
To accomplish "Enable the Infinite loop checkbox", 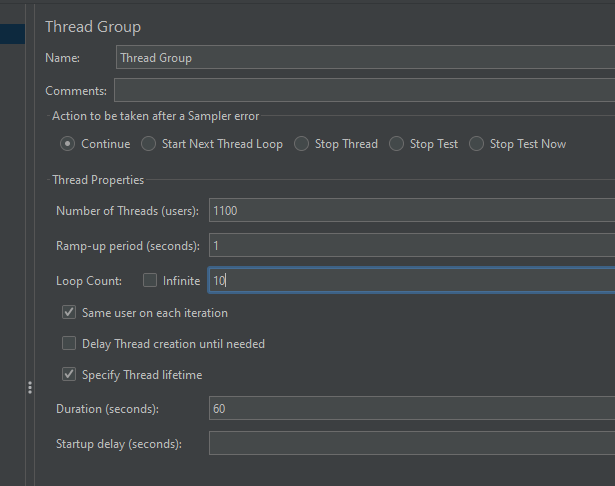I will click(x=150, y=281).
